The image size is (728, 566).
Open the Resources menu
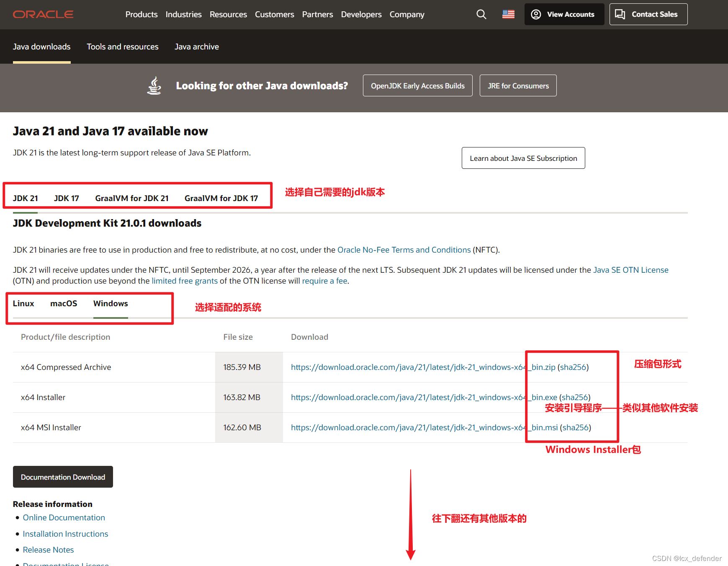pos(228,14)
